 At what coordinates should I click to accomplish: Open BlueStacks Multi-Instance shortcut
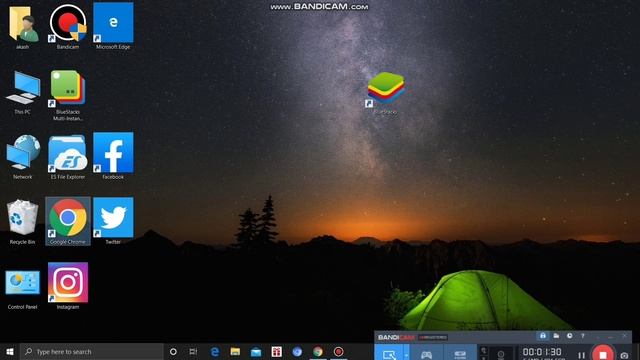[68, 95]
